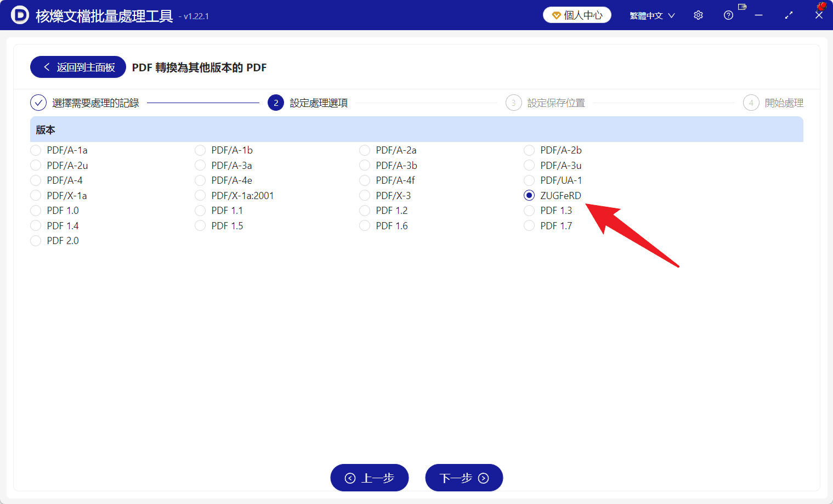833x504 pixels.
Task: Pick PDF 1.7 radio button
Action: pos(529,225)
